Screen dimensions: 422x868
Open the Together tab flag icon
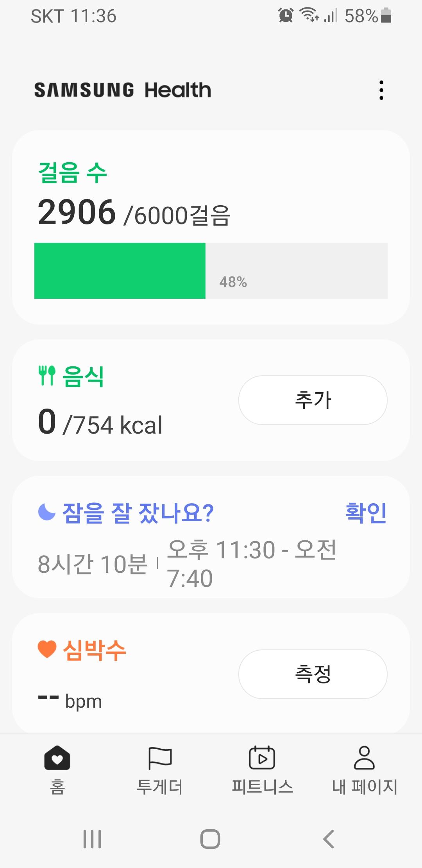tap(160, 758)
